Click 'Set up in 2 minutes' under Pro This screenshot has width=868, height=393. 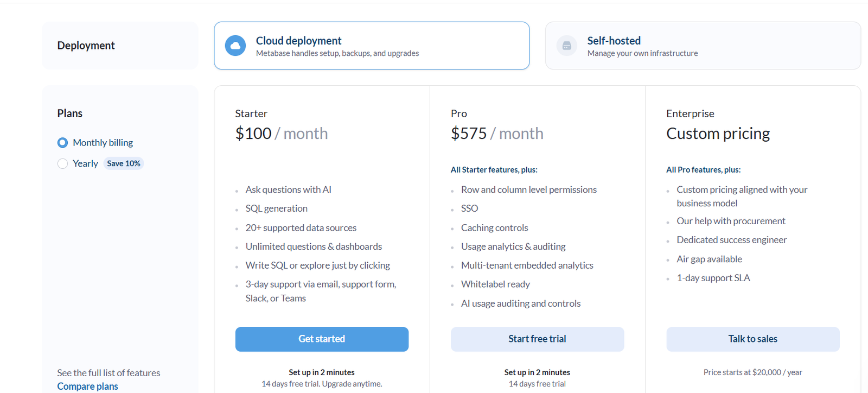[x=537, y=372]
